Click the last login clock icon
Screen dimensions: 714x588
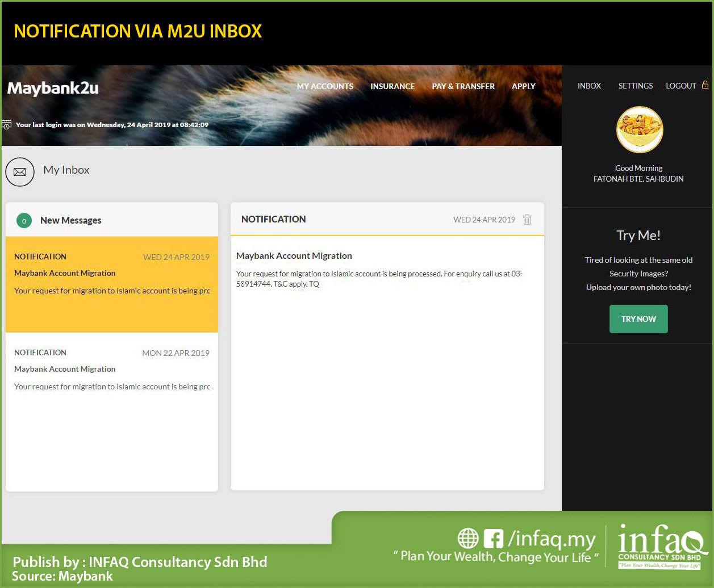pos(7,125)
